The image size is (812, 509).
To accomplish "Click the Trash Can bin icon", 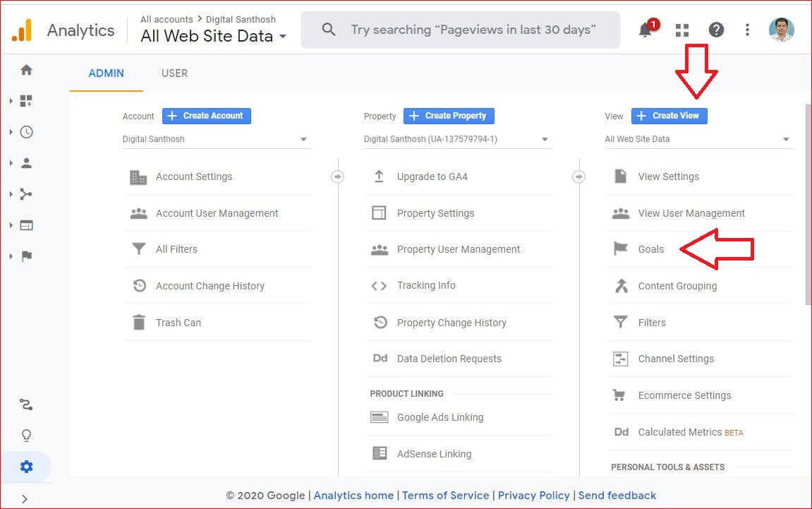I will (x=139, y=323).
